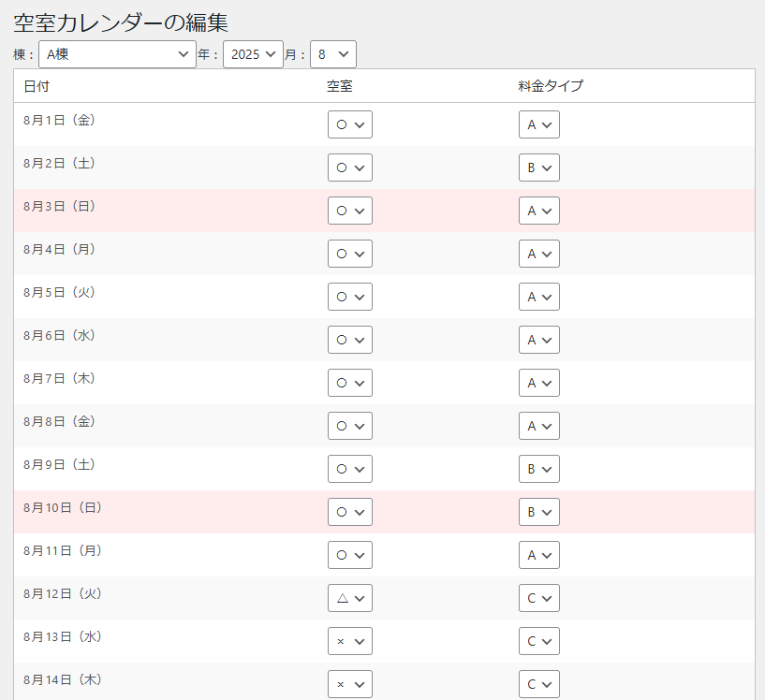Open vacancy dropdown for 8月9日（土）
765x700 pixels.
coord(350,469)
